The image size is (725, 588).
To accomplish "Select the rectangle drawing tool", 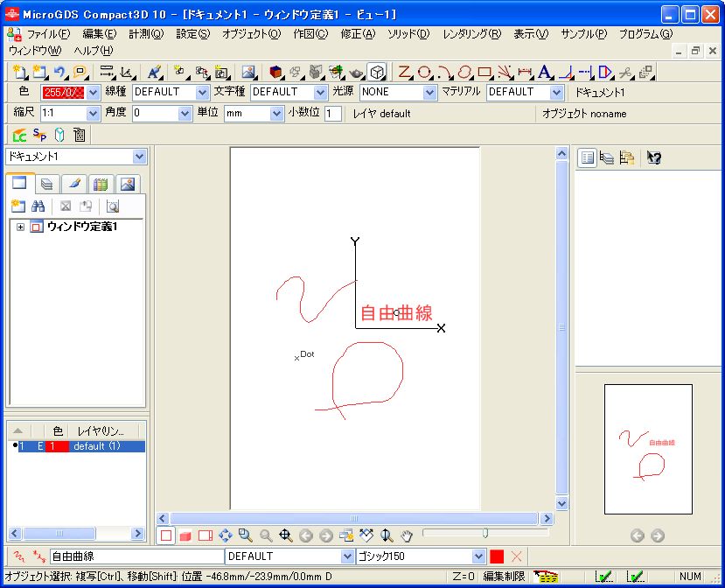I will [x=484, y=72].
